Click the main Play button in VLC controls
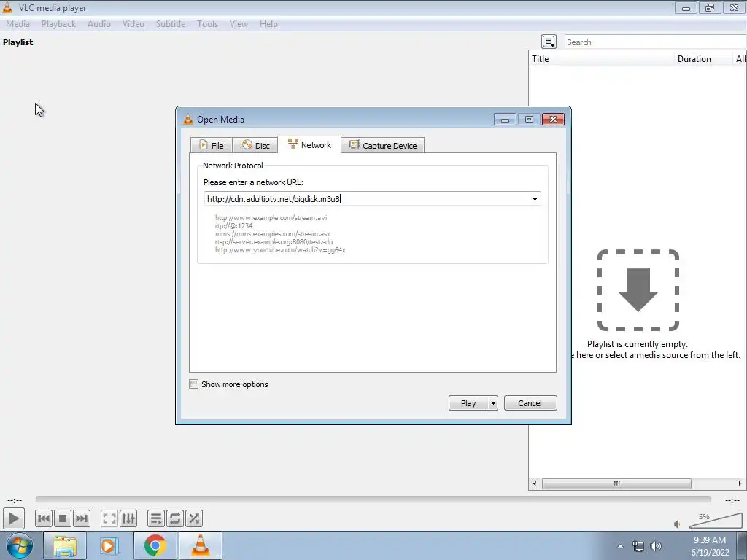Screen dimensions: 747x560 [13, 518]
